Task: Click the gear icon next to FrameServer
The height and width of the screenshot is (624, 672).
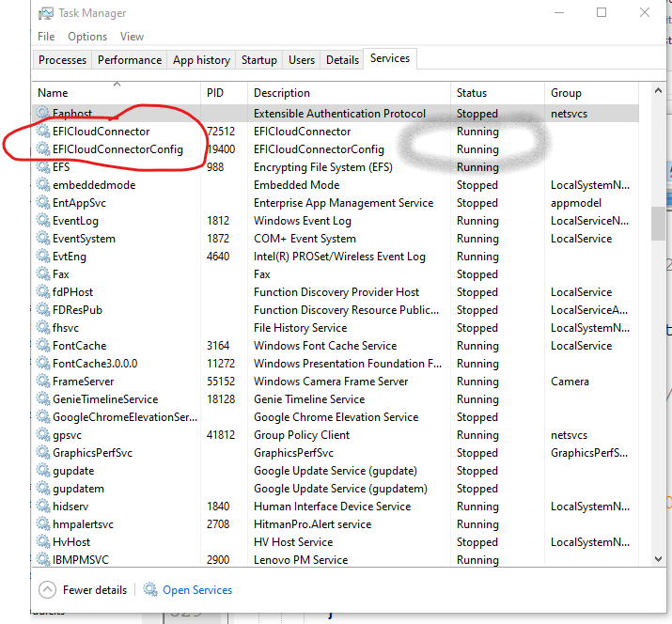Action: pos(43,381)
